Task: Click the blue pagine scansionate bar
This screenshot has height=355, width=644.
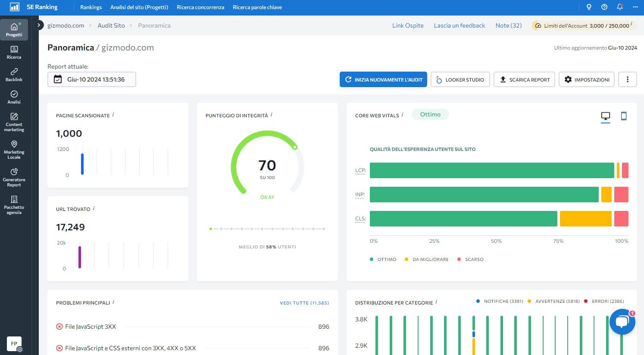Action: point(82,164)
